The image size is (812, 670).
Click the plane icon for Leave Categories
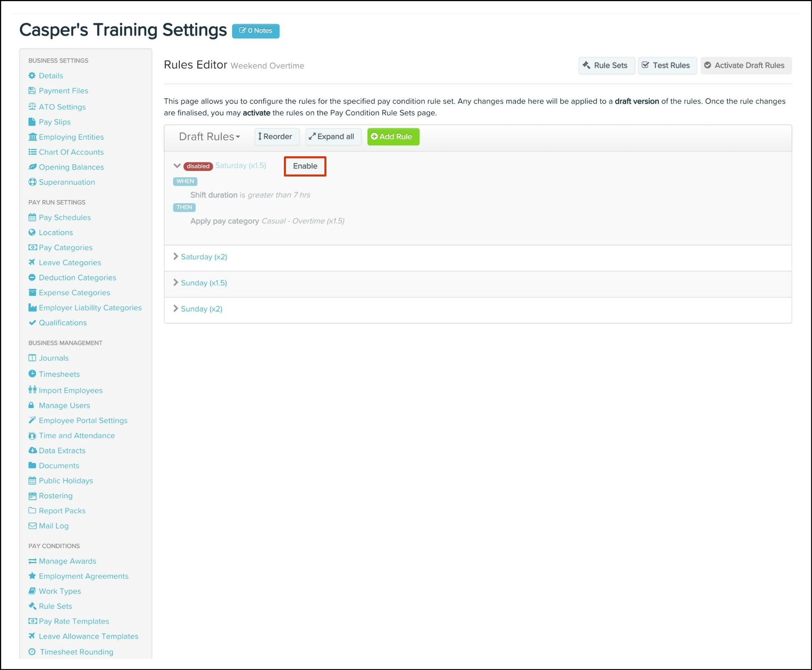[x=32, y=262]
